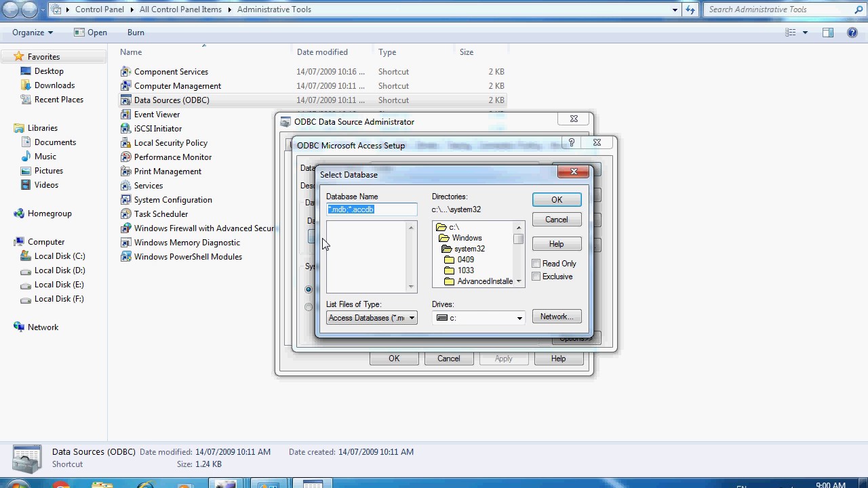Sort by the Size column header
Screen dimensions: 868x488
(467, 52)
